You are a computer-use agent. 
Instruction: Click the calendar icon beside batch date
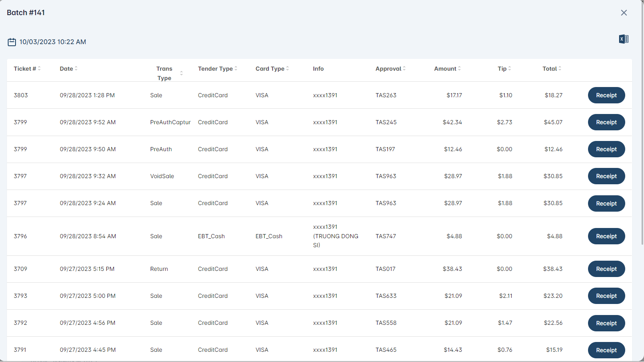12,42
